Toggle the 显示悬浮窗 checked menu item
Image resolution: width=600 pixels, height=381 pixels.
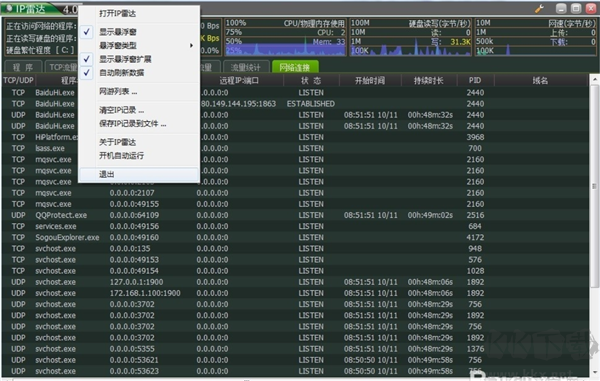pyautogui.click(x=118, y=32)
